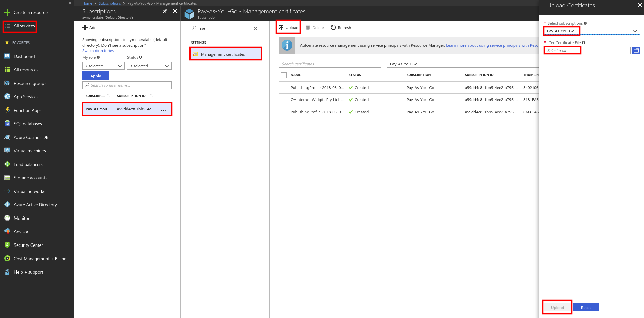Clear the cert search box with the X

click(x=255, y=28)
